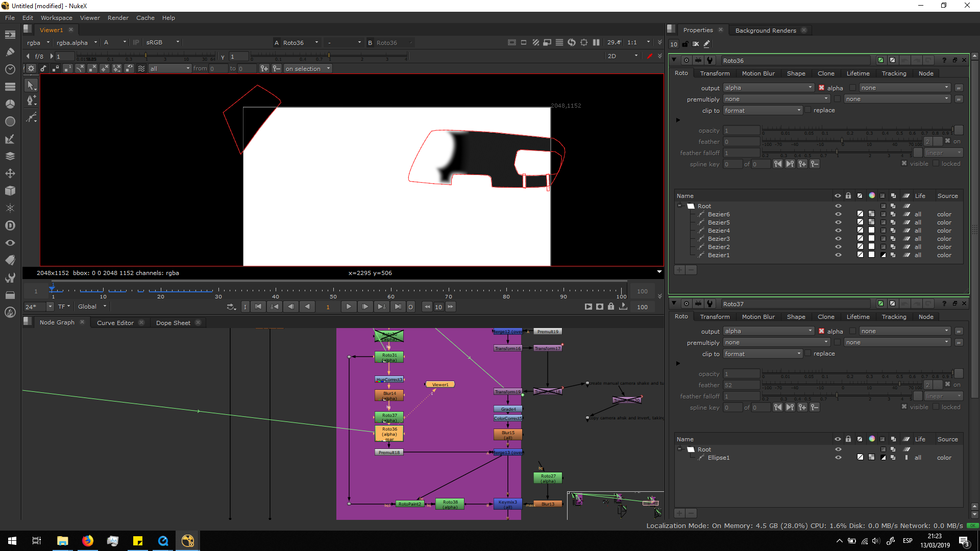Toggle the replace checkbox in Roto36
The image size is (980, 551).
click(808, 110)
